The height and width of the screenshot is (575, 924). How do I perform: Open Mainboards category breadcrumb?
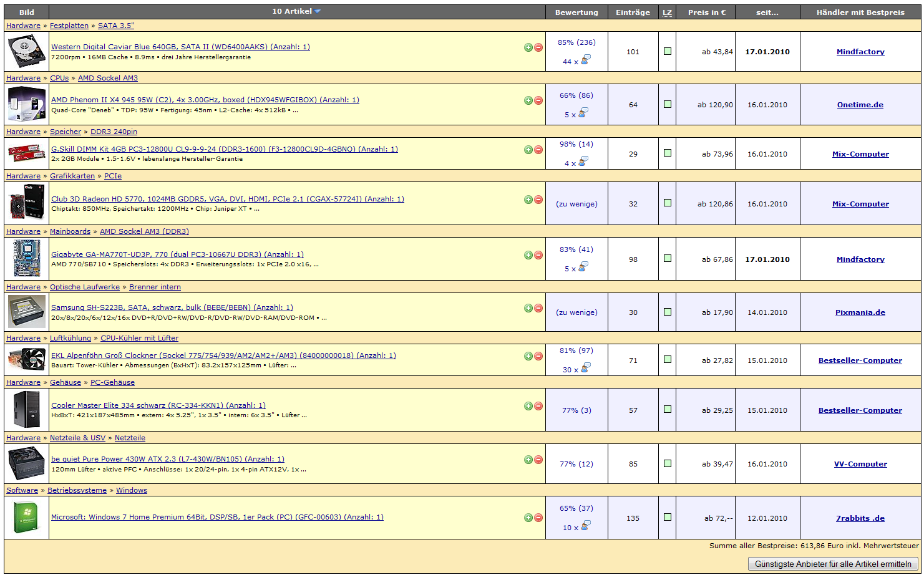(x=70, y=231)
